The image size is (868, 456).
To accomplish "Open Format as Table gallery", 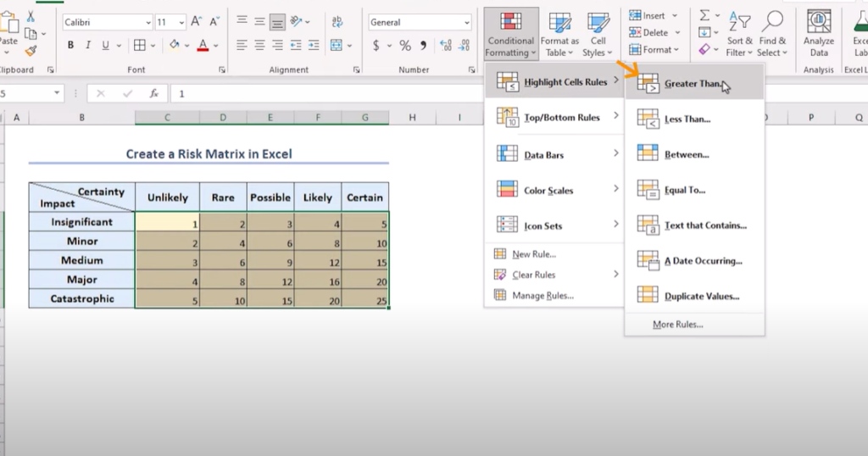I will [x=559, y=34].
